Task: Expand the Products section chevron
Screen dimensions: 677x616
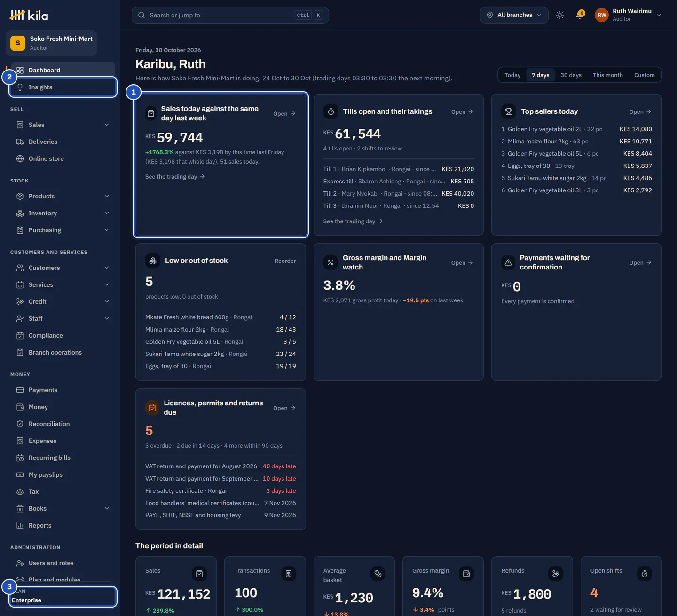Action: tap(107, 196)
